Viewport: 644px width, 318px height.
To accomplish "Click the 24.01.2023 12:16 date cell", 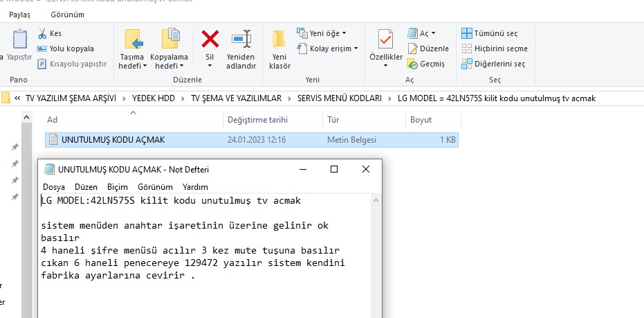I will click(256, 140).
